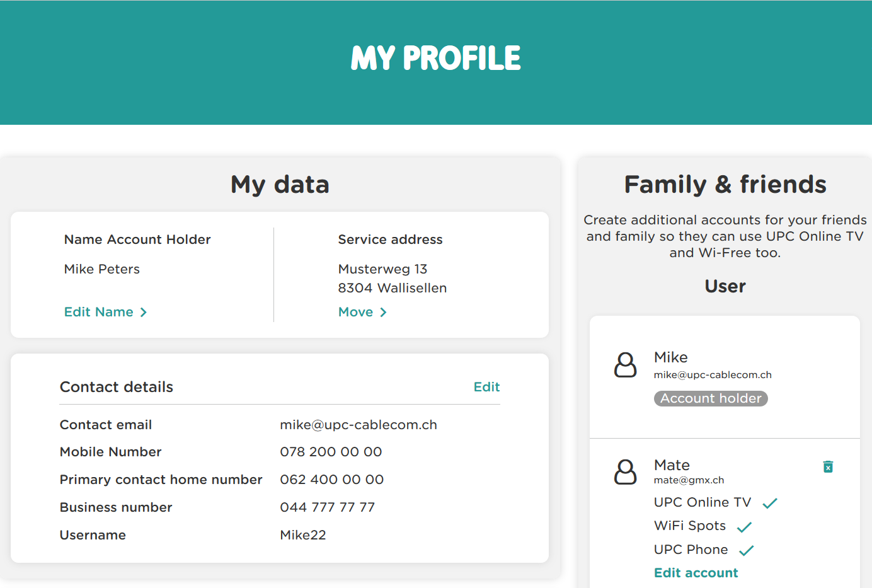
Task: Click the chevron next to Edit Name
Action: tap(144, 312)
